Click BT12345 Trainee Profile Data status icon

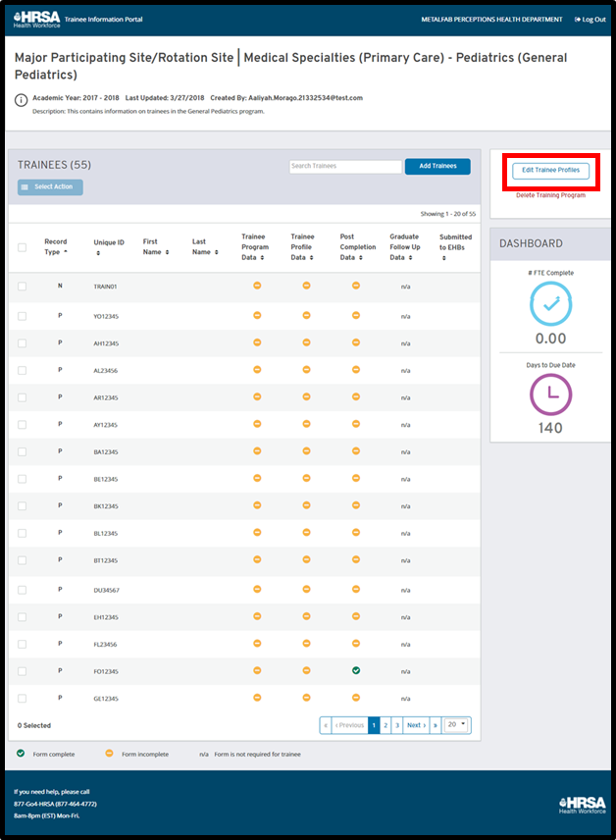point(306,559)
